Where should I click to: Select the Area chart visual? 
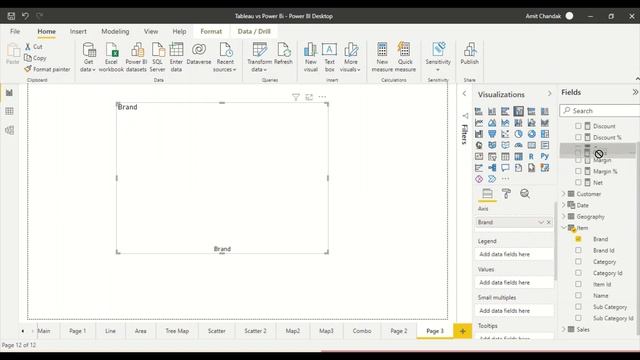(492, 122)
